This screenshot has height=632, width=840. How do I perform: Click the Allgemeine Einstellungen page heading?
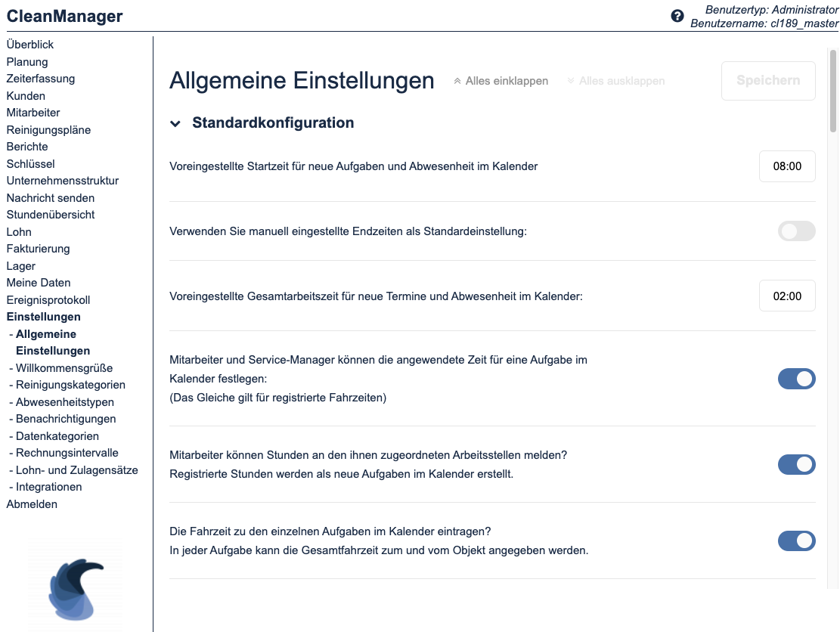pyautogui.click(x=302, y=81)
